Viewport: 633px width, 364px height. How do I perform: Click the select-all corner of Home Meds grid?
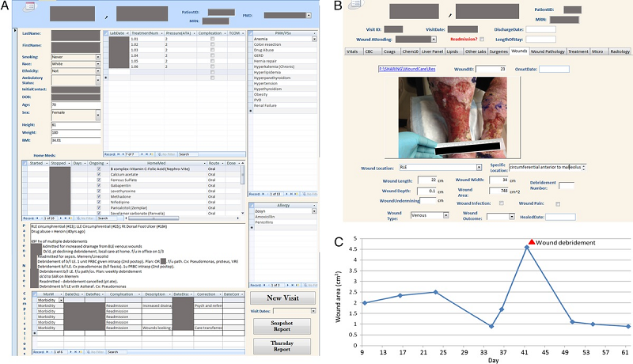coord(25,162)
